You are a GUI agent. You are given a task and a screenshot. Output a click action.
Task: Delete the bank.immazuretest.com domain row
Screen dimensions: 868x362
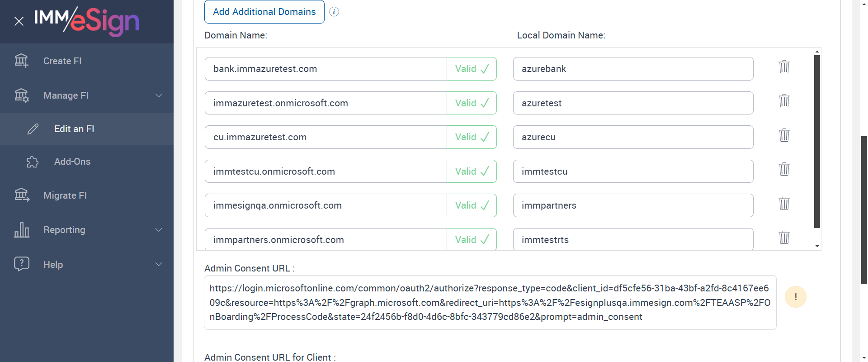point(784,67)
